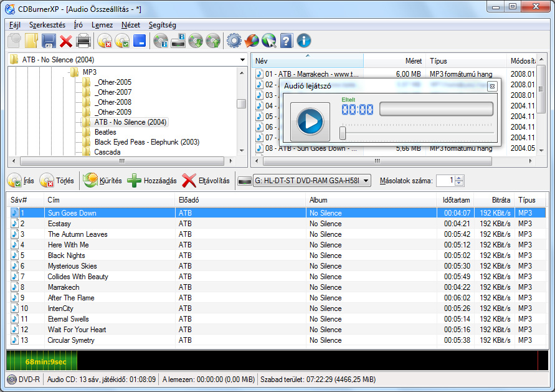555x392 pixels.
Task: Select track 6 Mysterious Skies
Action: (x=72, y=266)
